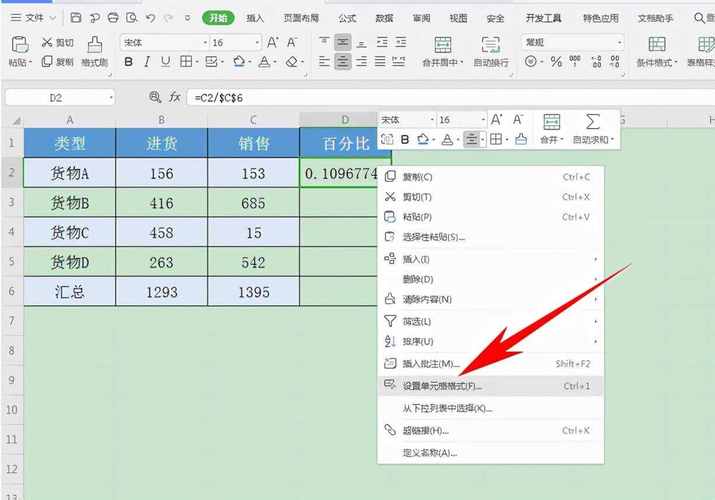The width and height of the screenshot is (715, 500).
Task: Click the Print icon in quick access toolbar
Action: (x=113, y=18)
